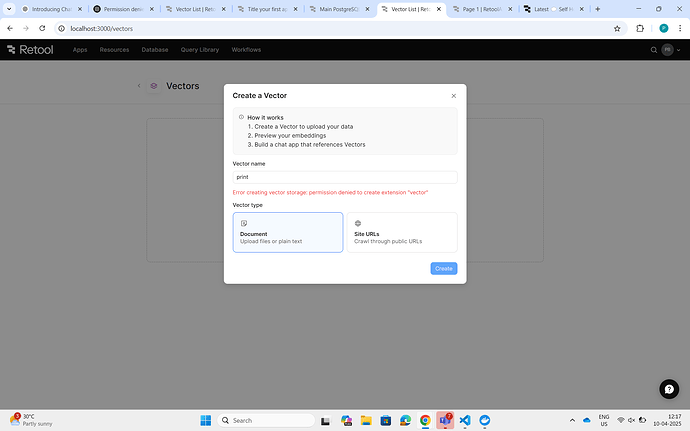The width and height of the screenshot is (690, 431).
Task: Click the Retool logo in the header
Action: [30, 50]
